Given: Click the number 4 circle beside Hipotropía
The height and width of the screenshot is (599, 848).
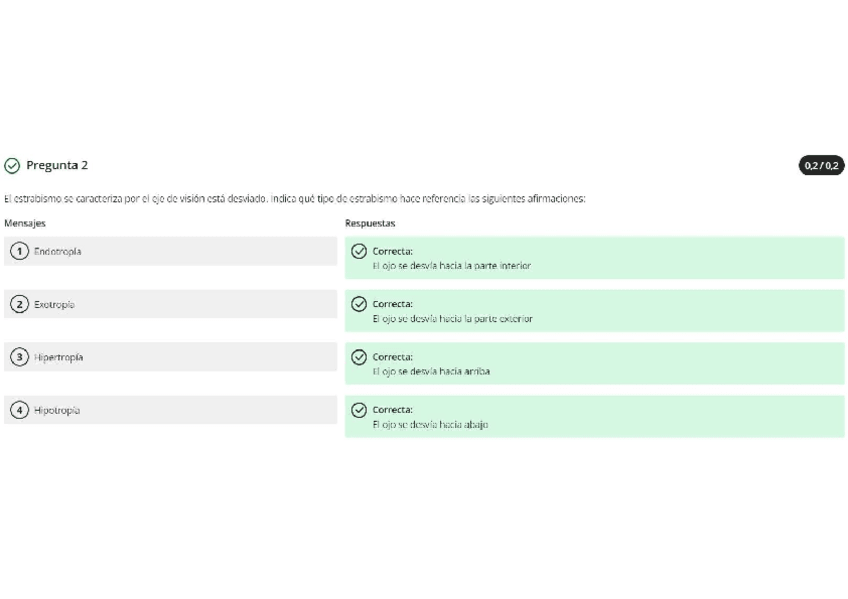Looking at the screenshot, I should (x=18, y=411).
